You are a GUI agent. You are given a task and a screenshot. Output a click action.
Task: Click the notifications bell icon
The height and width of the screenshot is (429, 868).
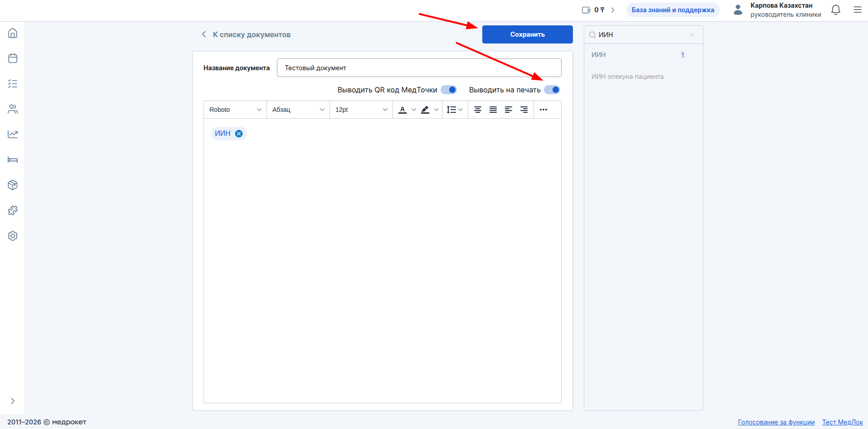tap(835, 10)
